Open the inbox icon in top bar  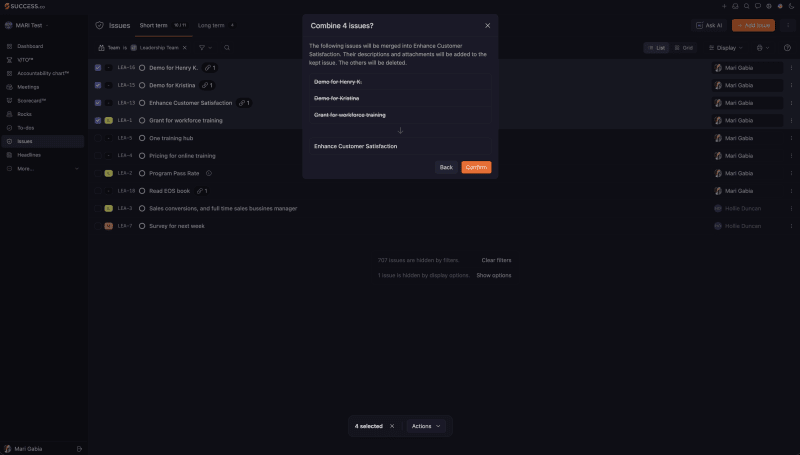[x=735, y=6]
